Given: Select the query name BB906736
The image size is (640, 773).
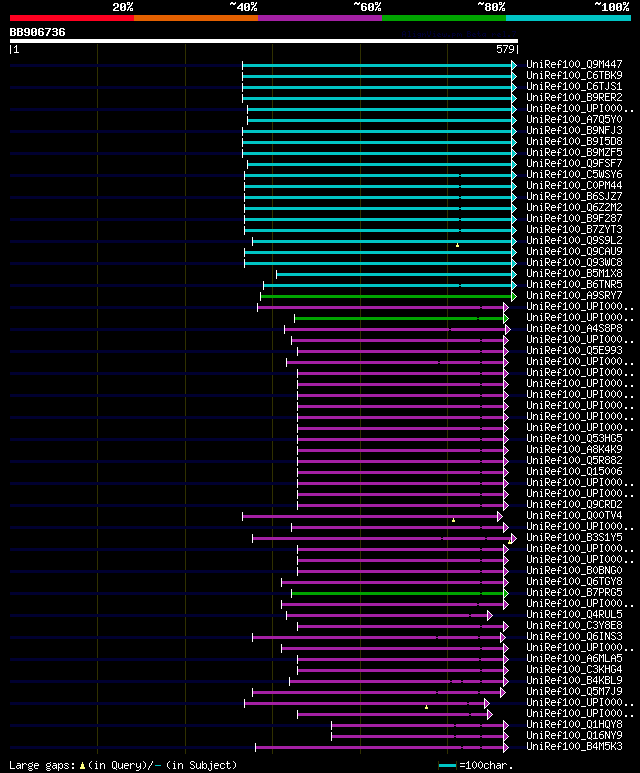Looking at the screenshot, I should [x=37, y=33].
